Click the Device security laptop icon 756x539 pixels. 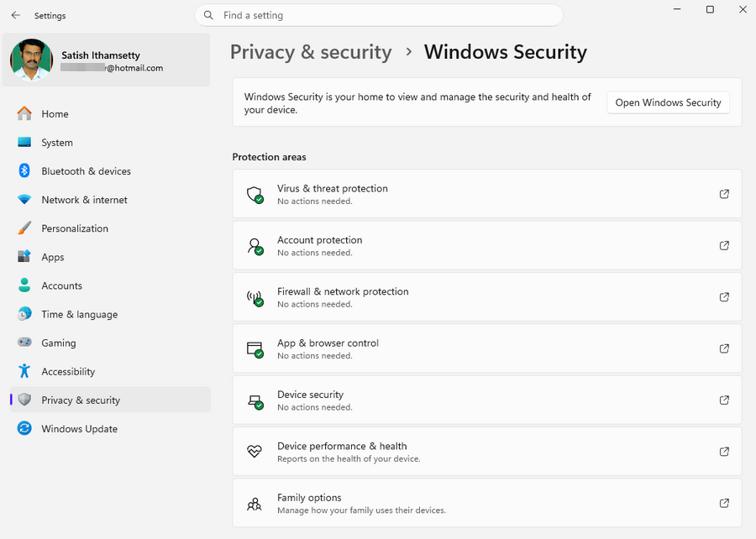(x=255, y=401)
